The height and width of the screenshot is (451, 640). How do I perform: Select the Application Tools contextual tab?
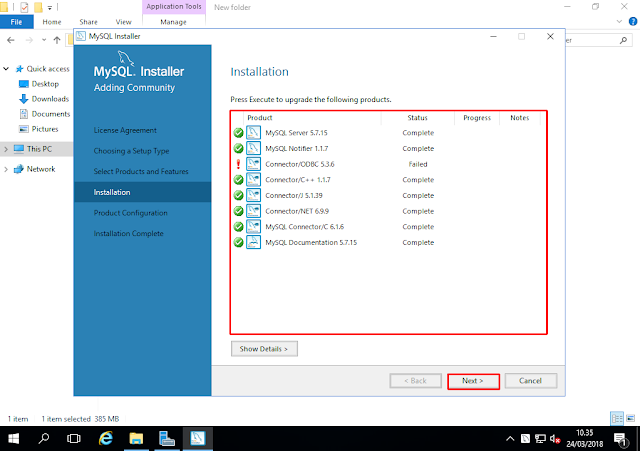[x=174, y=7]
